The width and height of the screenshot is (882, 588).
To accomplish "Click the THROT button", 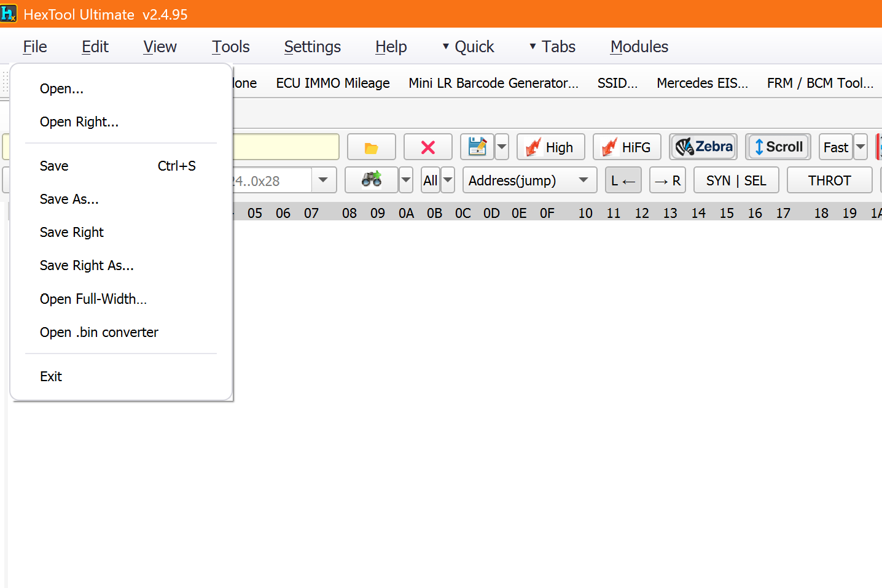I will pos(830,180).
